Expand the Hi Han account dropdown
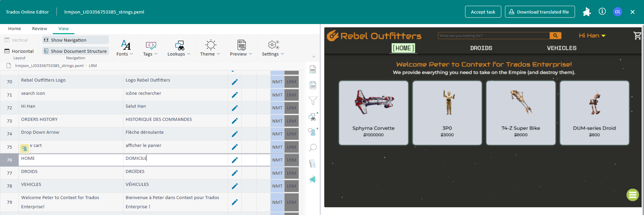644x215 pixels. point(592,36)
